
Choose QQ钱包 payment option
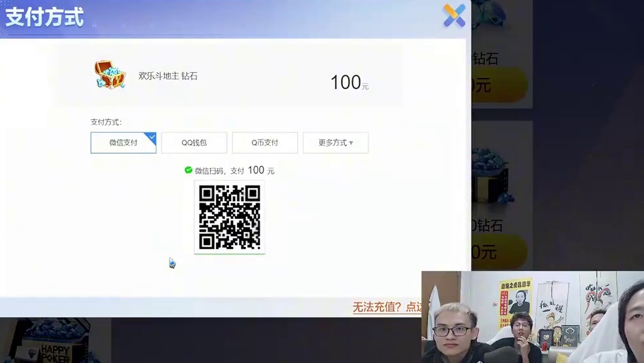click(194, 143)
